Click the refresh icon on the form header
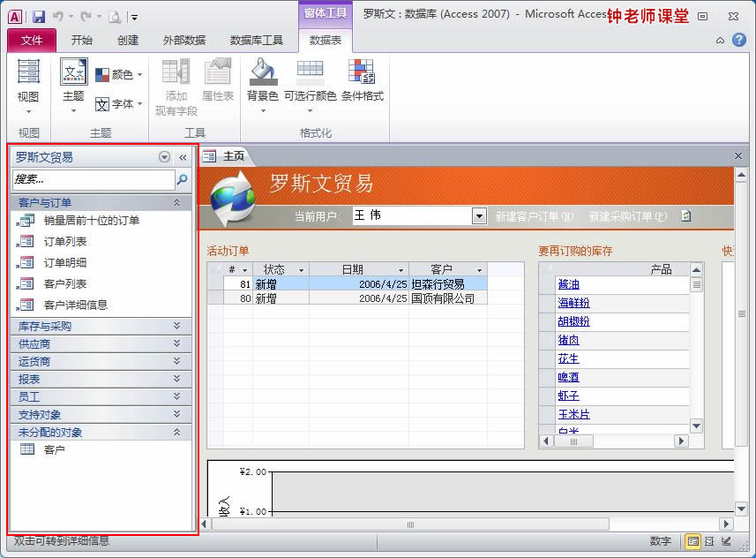The height and width of the screenshot is (558, 756). point(686,215)
